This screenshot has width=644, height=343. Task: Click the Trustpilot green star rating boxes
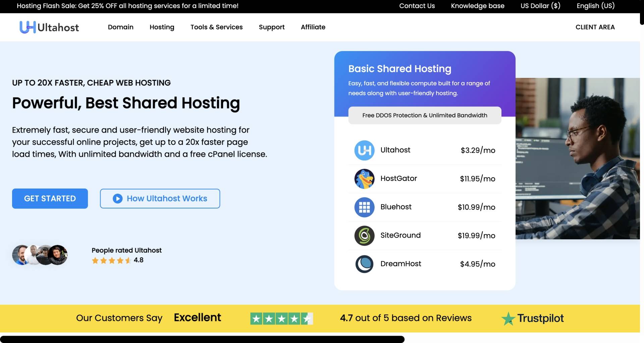pyautogui.click(x=281, y=318)
